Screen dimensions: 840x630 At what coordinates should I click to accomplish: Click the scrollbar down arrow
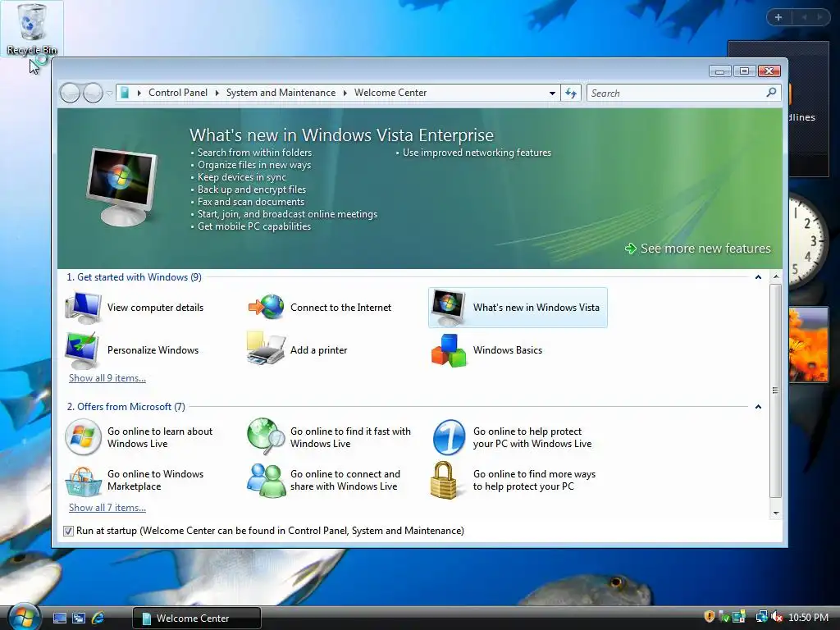[776, 514]
